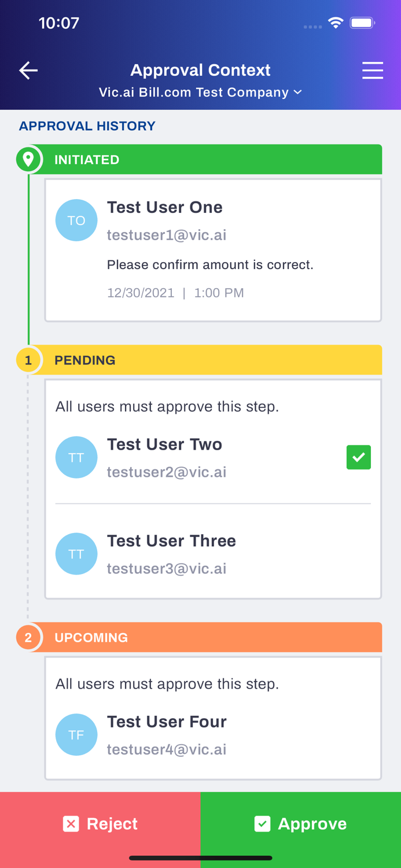The width and height of the screenshot is (401, 868).
Task: Tap the location pin on the INITIATED banner
Action: [x=28, y=159]
